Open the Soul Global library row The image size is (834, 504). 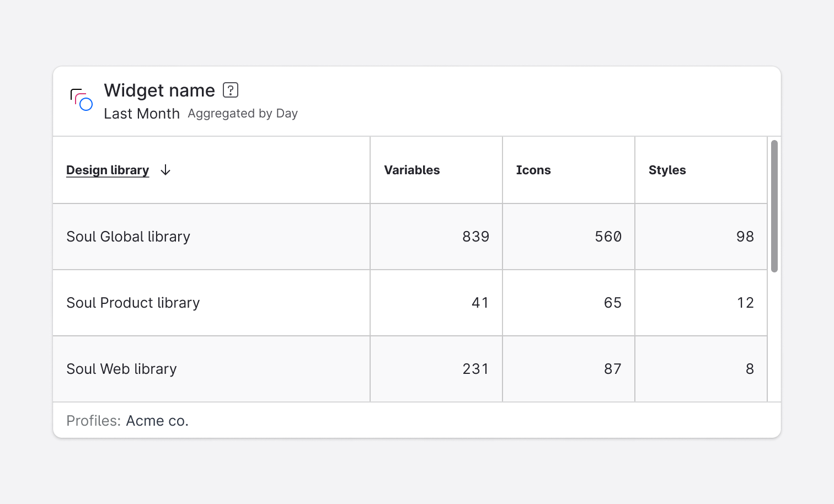(128, 237)
